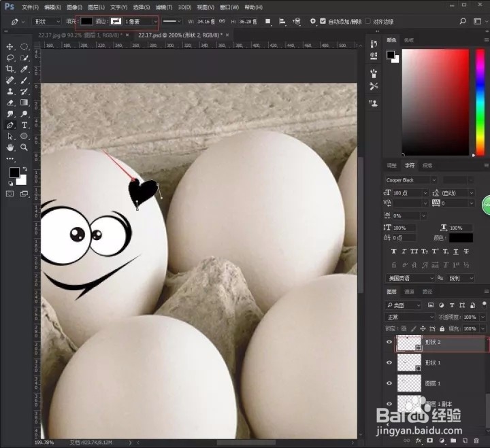The height and width of the screenshot is (448, 490).
Task: Apply underline text style
Action: click(456, 252)
